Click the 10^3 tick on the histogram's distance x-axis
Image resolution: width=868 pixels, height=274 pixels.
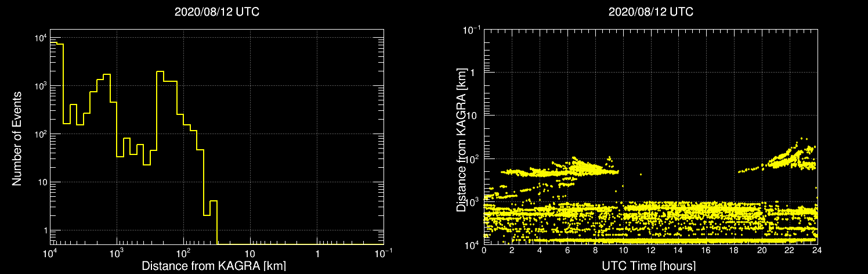tap(118, 254)
